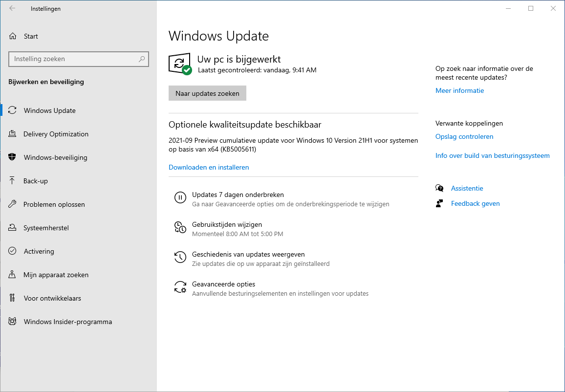
Task: Click the back arrow in Instellingen
Action: tap(12, 8)
